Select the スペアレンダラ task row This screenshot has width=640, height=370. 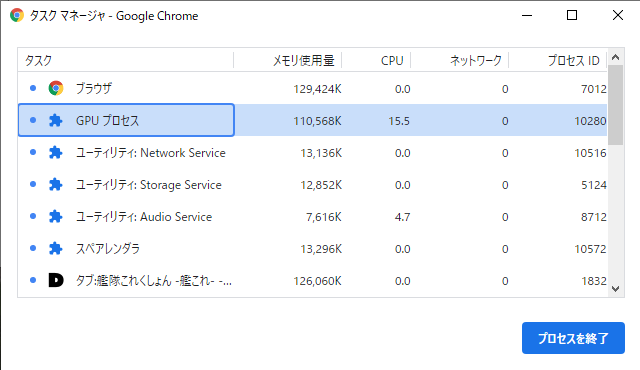coord(313,248)
